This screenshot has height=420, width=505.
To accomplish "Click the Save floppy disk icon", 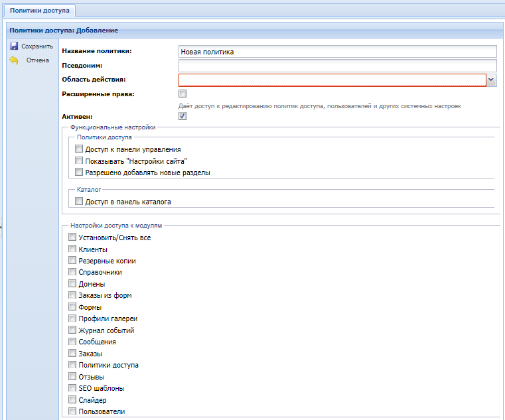I will tap(14, 46).
